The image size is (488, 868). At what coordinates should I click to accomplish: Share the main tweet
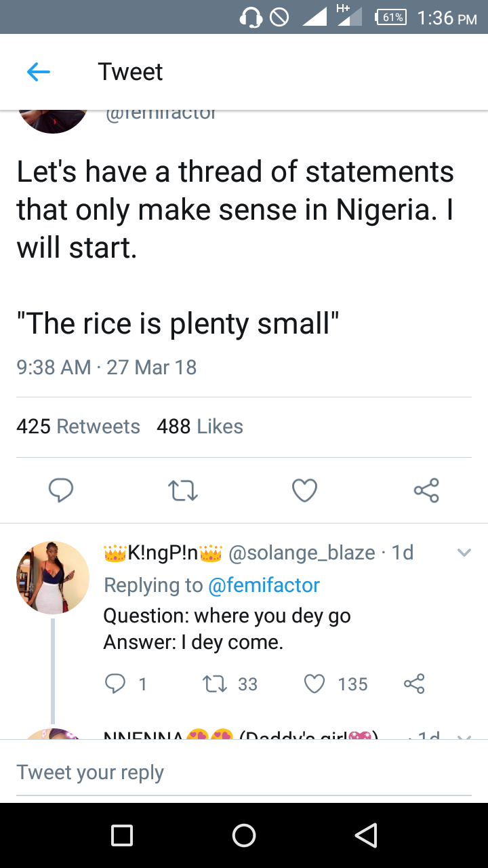coord(426,490)
